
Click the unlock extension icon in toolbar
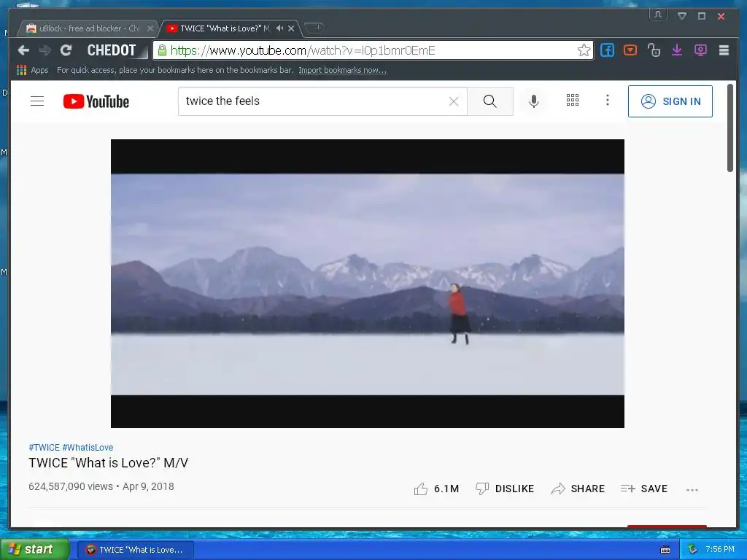(x=654, y=50)
